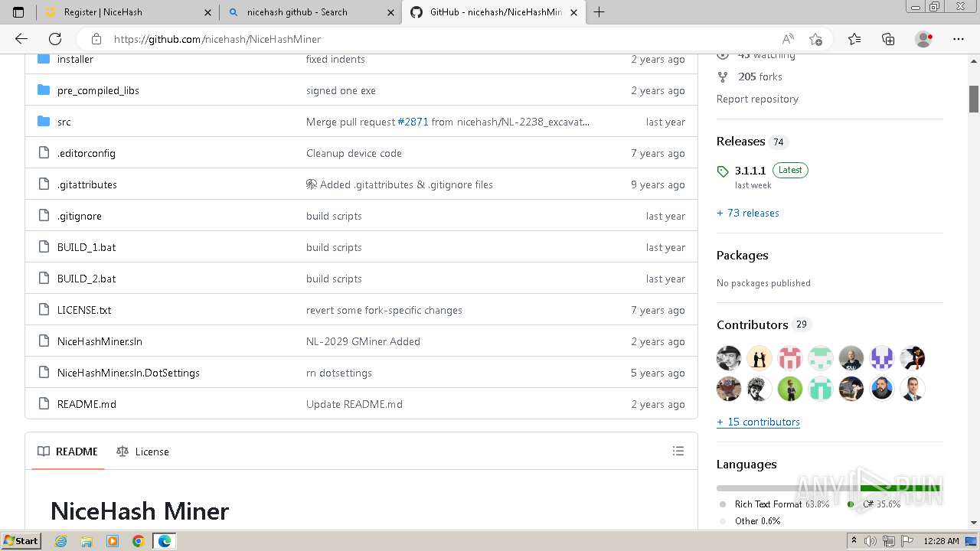Open Collections icon in toolbar
Image resolution: width=980 pixels, height=551 pixels.
coord(888,39)
